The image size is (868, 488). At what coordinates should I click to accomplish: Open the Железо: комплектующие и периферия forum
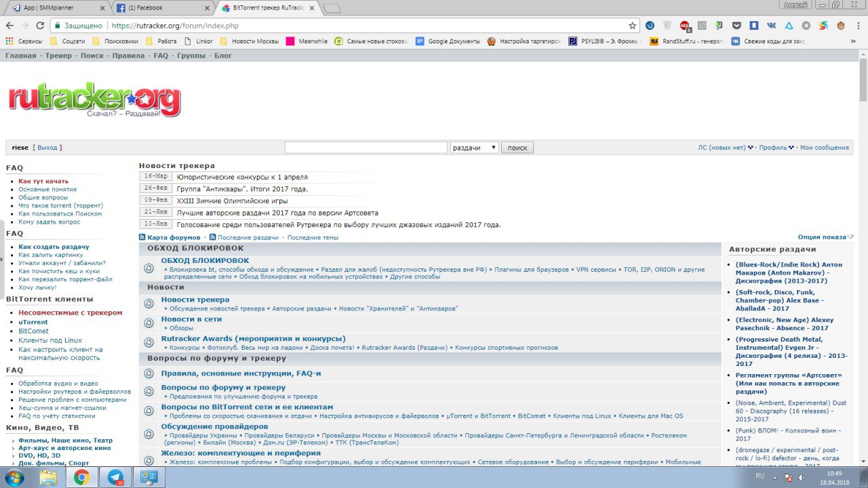click(x=241, y=453)
